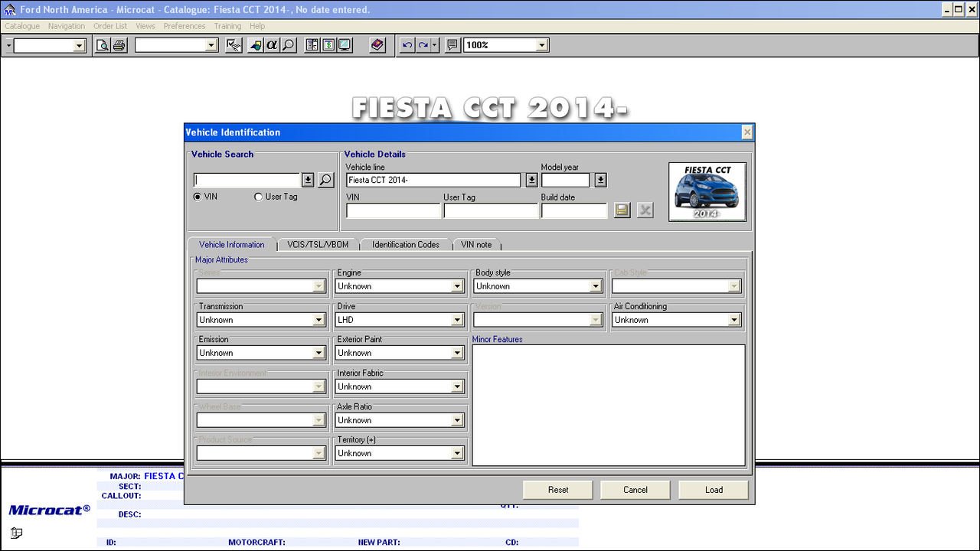The height and width of the screenshot is (551, 980).
Task: Click the Load button
Action: (x=714, y=490)
